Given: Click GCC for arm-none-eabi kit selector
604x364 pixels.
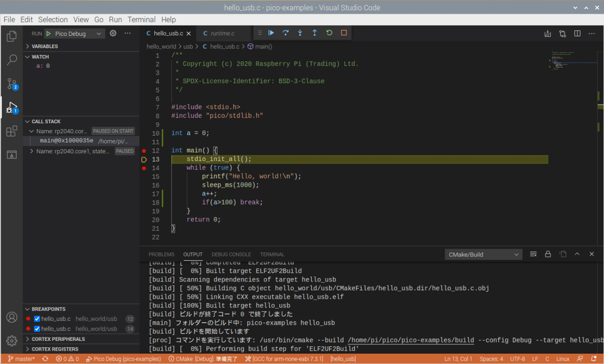Looking at the screenshot, I should (x=285, y=359).
